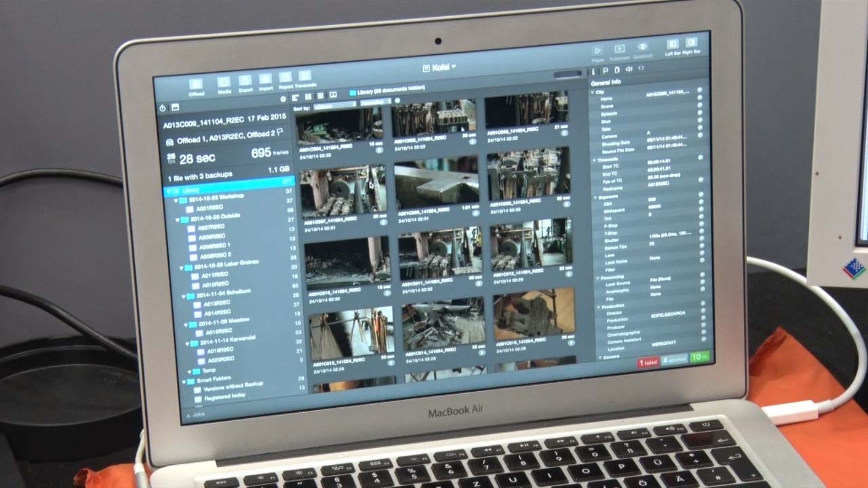This screenshot has width=868, height=488.
Task: Select the code brackets tab
Action: coord(641,68)
